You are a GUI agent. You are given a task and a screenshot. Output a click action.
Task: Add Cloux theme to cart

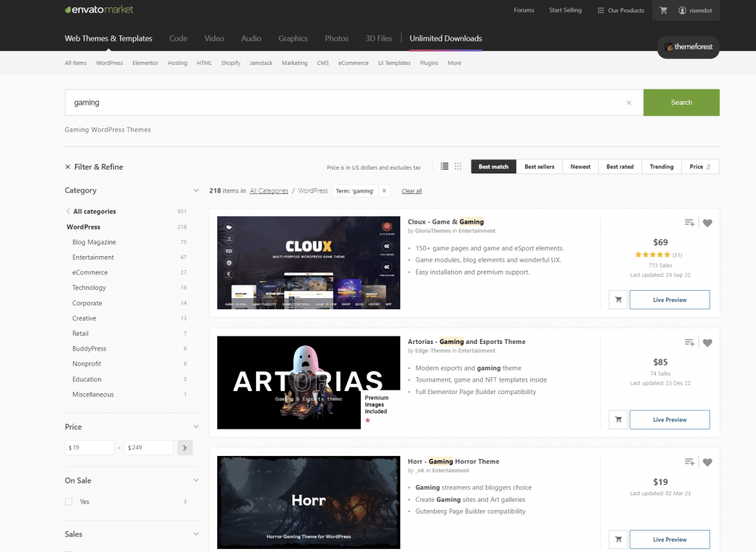point(618,300)
